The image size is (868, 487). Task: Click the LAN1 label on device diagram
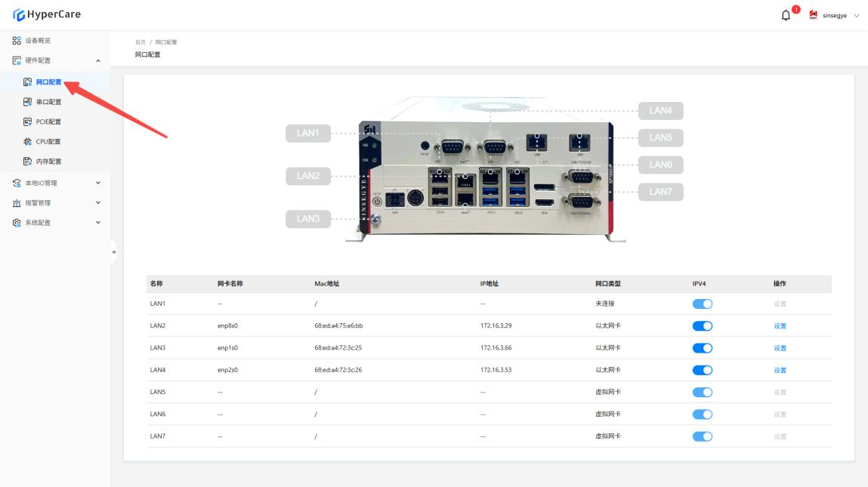point(307,134)
